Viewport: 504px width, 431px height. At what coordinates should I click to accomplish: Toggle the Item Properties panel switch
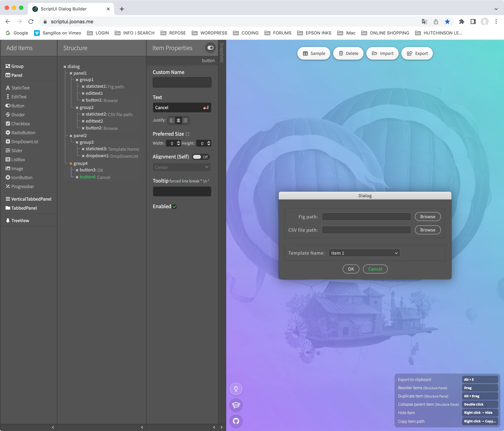(210, 48)
